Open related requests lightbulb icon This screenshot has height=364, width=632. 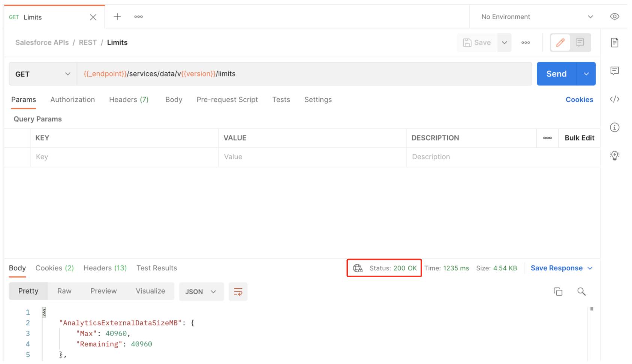pyautogui.click(x=614, y=155)
